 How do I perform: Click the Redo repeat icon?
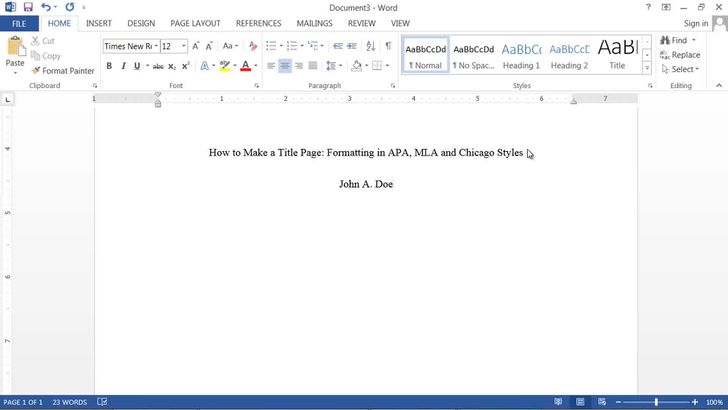[x=70, y=7]
